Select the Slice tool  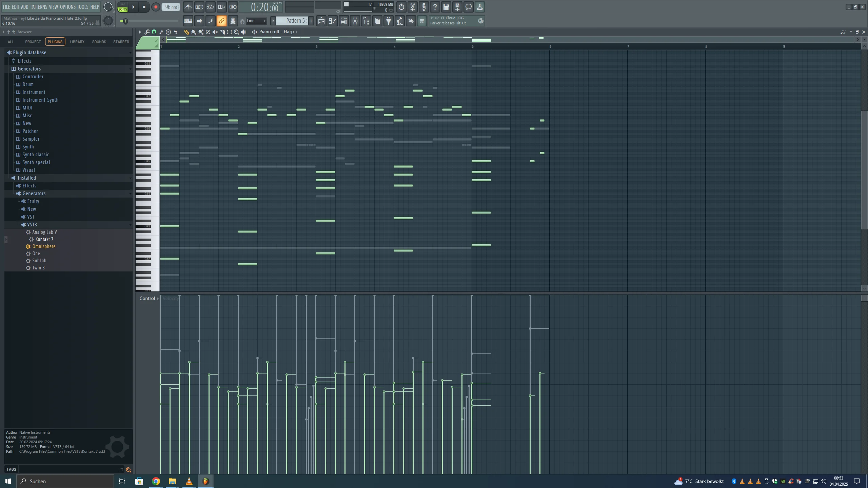tap(222, 32)
